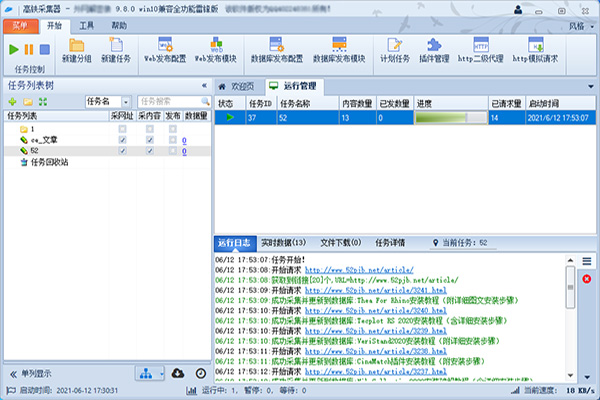Switch to the 实时数据(13) tab
The image size is (600, 400).
click(x=284, y=242)
